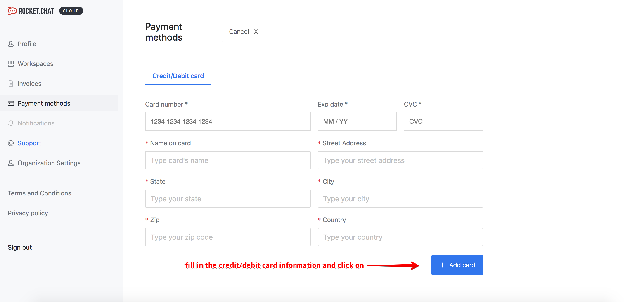This screenshot has height=302, width=644.
Task: Click the Rocket.Chat logo icon
Action: click(12, 11)
